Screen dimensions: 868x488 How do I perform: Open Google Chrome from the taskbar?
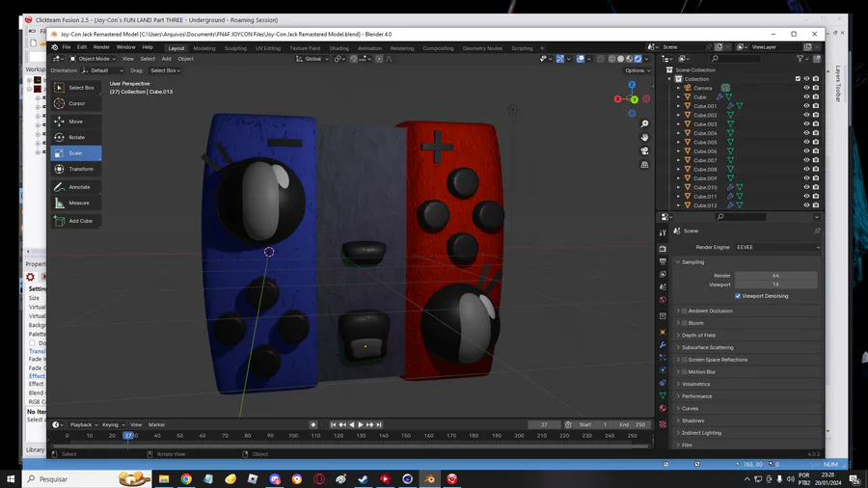[186, 479]
